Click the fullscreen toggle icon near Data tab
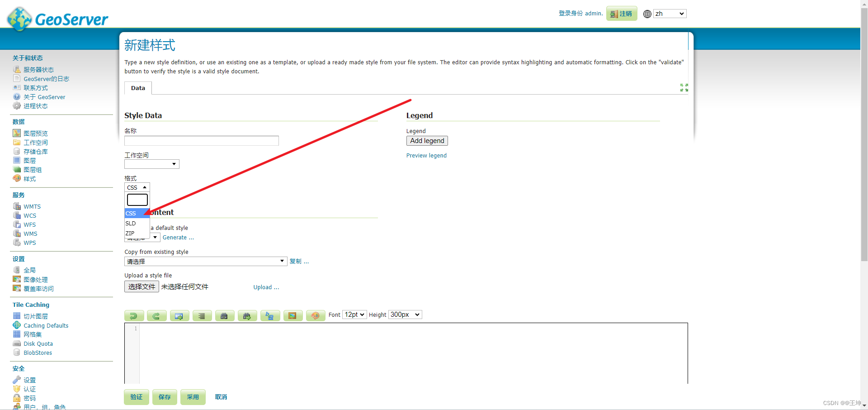This screenshot has height=410, width=868. point(684,87)
